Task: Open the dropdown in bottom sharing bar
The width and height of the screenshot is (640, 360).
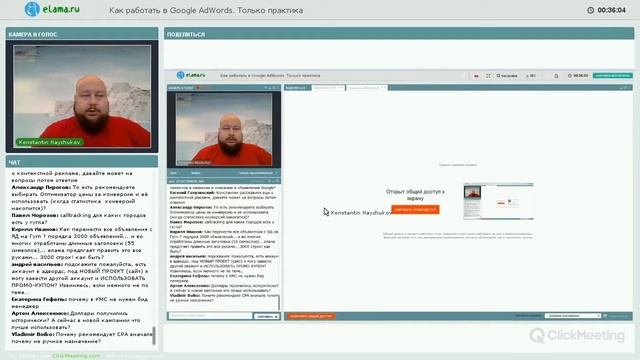Action: click(x=572, y=316)
